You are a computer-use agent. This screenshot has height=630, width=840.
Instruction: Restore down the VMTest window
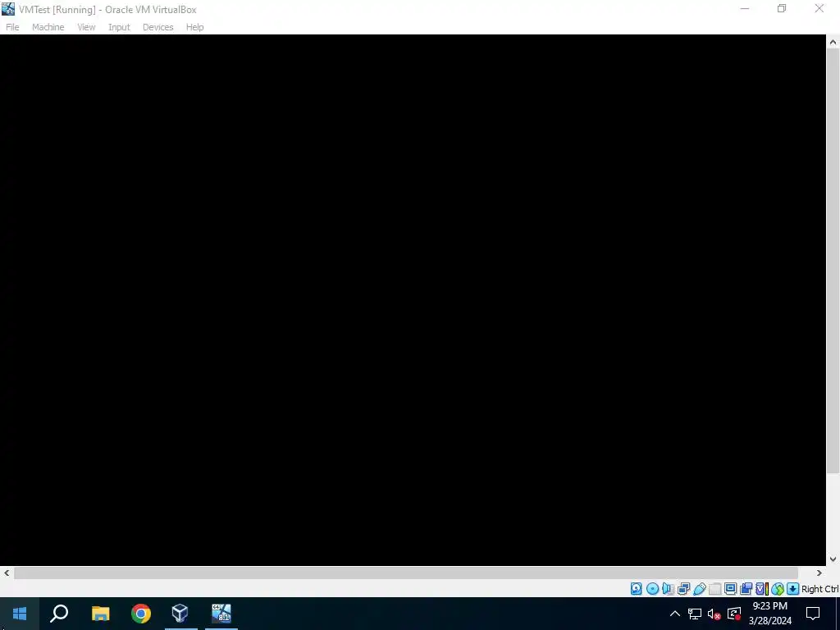tap(782, 8)
